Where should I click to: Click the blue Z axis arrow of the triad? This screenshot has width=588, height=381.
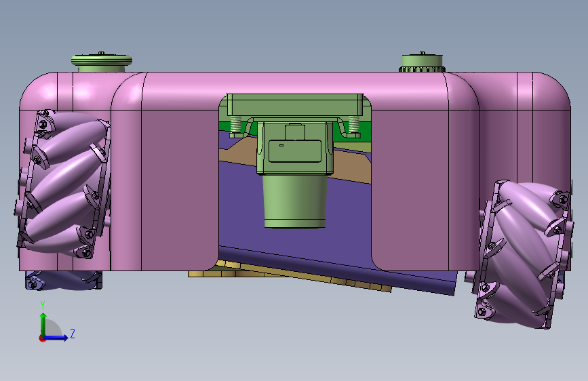pos(56,338)
